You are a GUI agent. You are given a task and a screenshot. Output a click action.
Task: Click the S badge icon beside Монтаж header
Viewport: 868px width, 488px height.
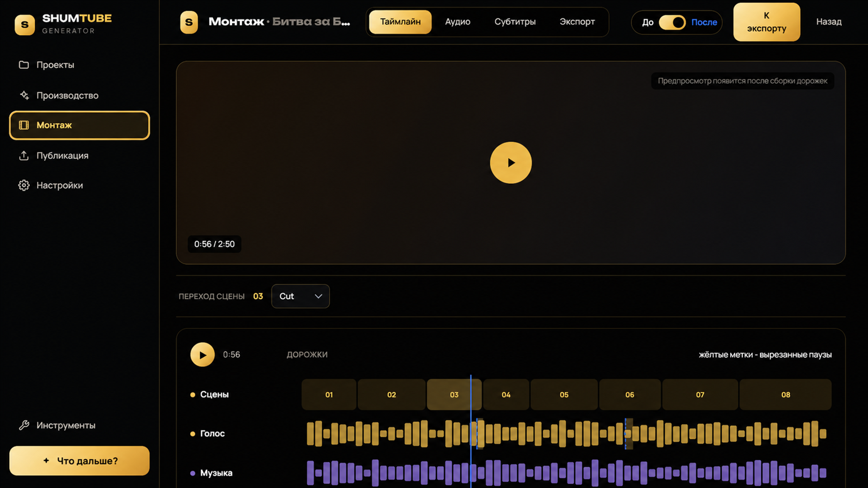(189, 22)
